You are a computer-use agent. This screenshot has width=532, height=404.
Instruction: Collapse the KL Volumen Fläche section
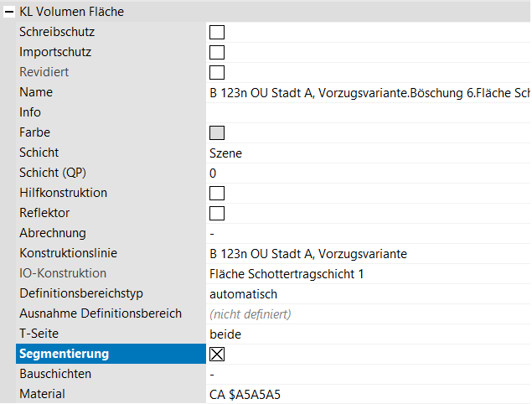(x=8, y=12)
